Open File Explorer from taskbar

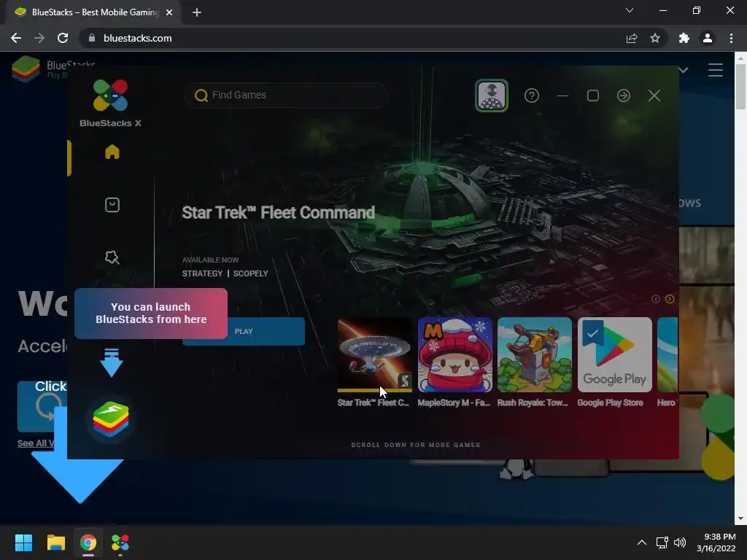coord(55,542)
